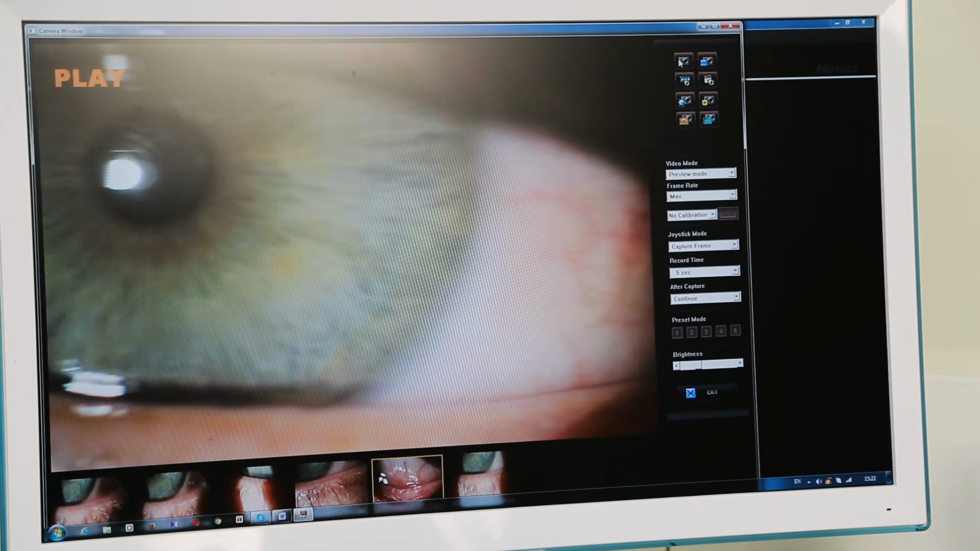Screen dimensions: 980x551
Task: Open the Frame Rate dropdown
Action: coord(702,195)
